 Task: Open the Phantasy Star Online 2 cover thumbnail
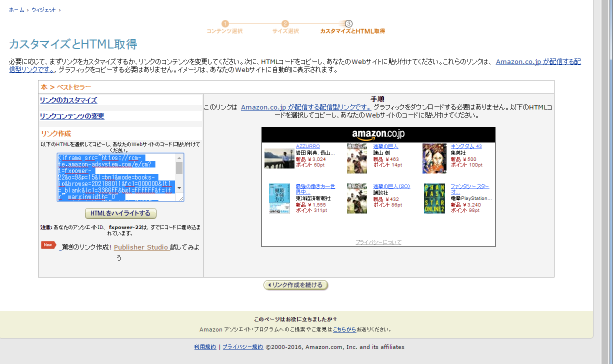[x=434, y=198]
